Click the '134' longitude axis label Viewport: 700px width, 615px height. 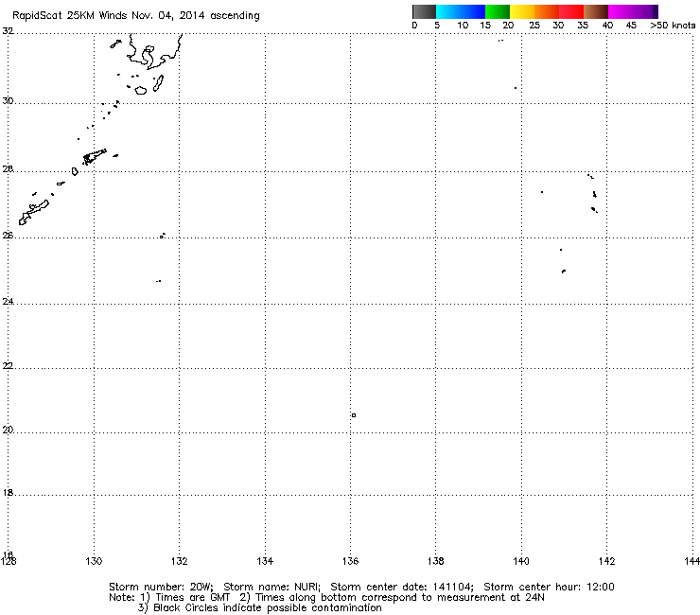point(265,561)
